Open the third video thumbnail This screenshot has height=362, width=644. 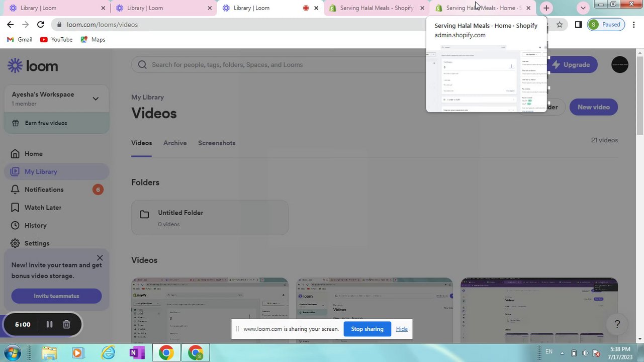pos(539,310)
